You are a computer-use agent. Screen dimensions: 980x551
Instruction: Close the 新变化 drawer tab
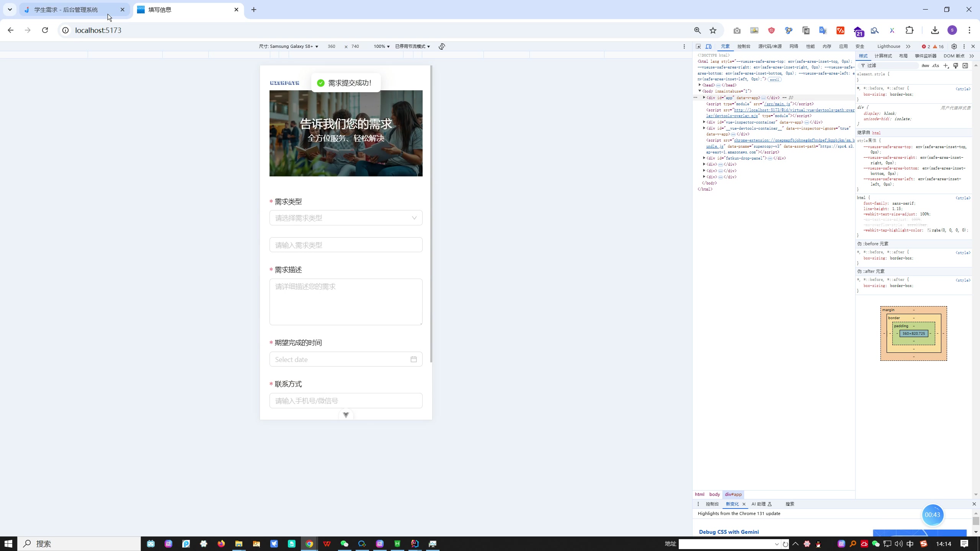pos(744,504)
